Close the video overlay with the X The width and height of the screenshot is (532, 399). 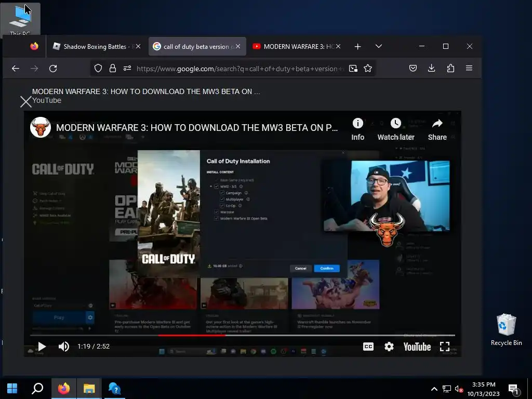point(26,101)
